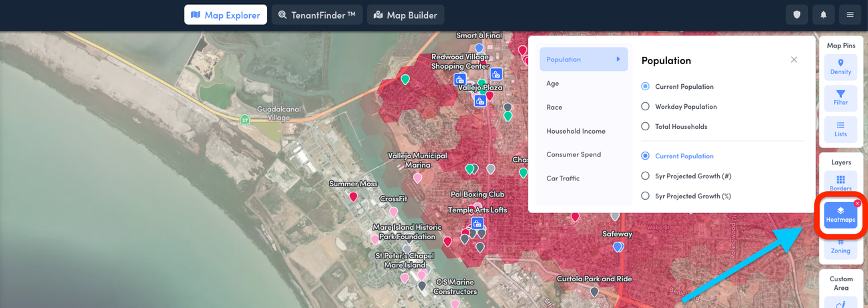
Task: Click the Vallejo Municipal Marina pin
Action: [x=417, y=178]
